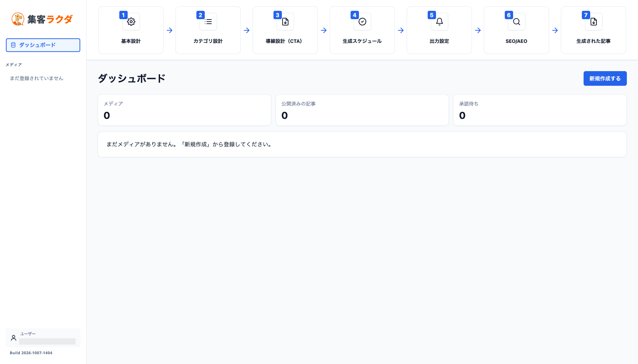Screen dimensions: 638x364
Task: Click the gear icon for 基本設計
Action: point(131,22)
